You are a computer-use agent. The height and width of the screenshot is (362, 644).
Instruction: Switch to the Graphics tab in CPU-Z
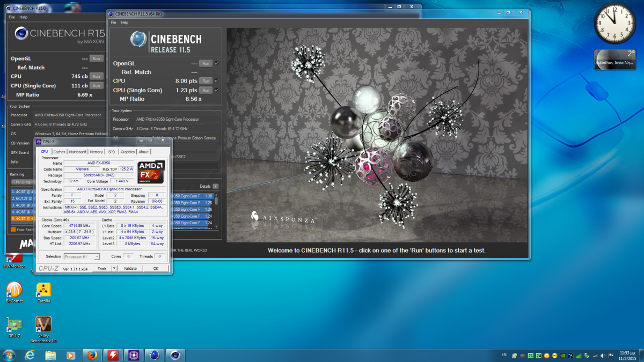[128, 152]
